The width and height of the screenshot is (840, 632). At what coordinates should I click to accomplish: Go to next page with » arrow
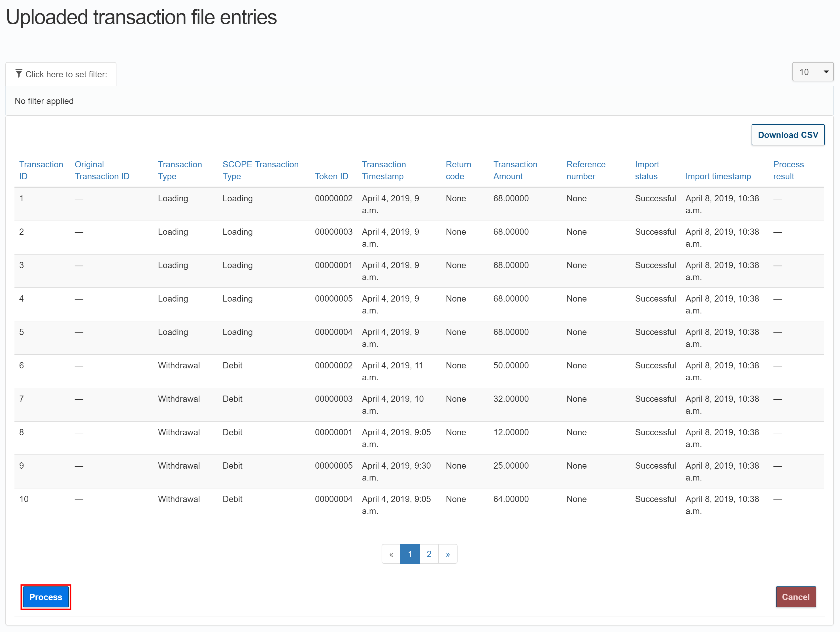tap(448, 554)
